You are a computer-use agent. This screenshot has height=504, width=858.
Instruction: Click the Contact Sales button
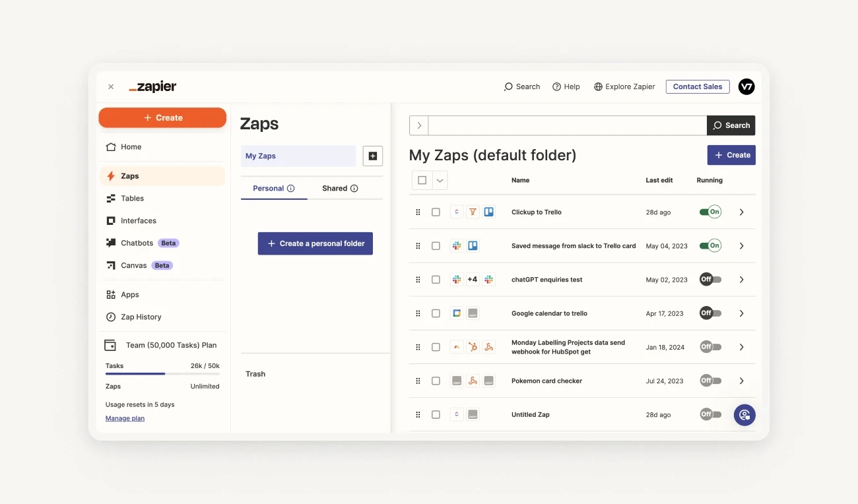(698, 86)
